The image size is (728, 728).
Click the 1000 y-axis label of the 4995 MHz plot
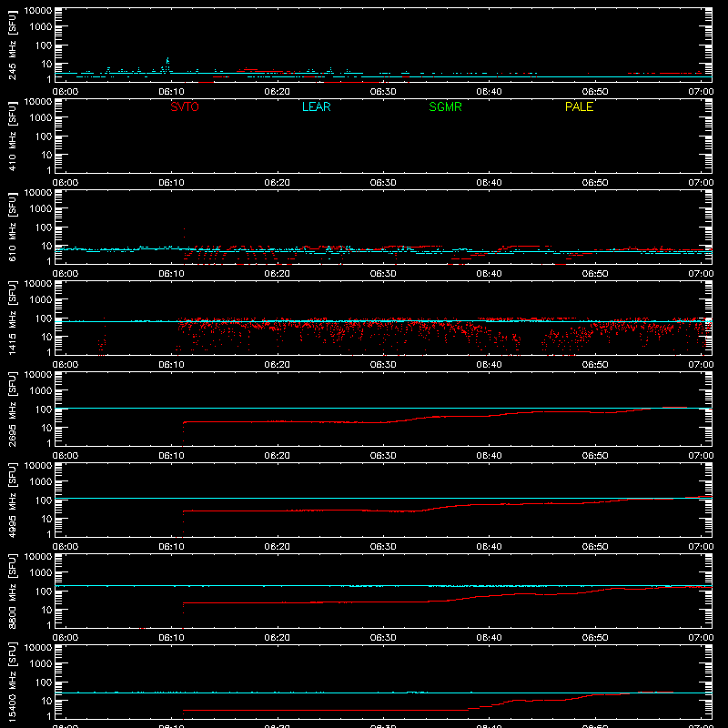click(41, 482)
